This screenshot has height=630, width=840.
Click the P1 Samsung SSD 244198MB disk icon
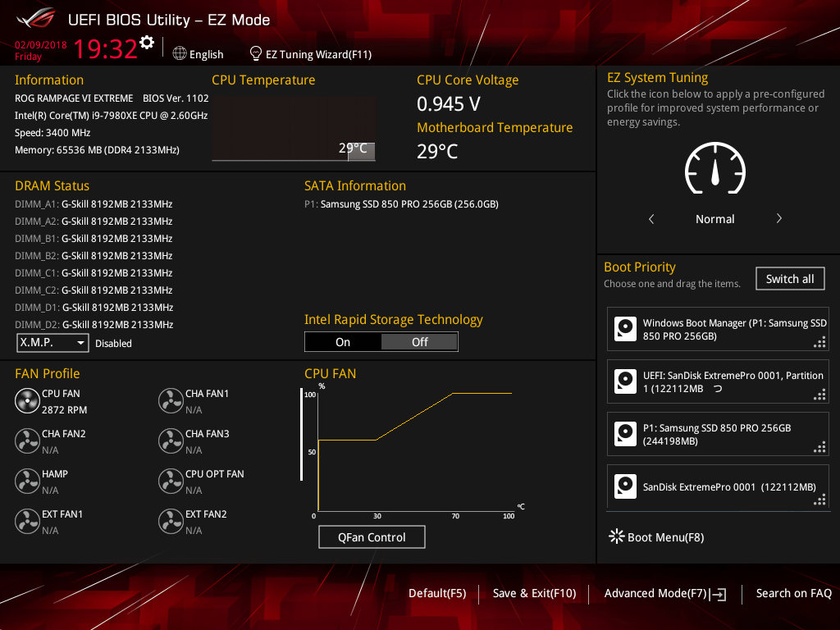point(625,434)
